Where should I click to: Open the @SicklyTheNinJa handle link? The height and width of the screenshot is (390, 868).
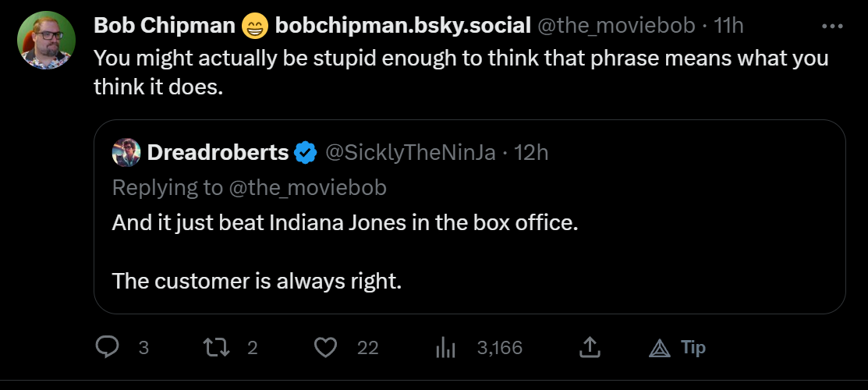409,153
